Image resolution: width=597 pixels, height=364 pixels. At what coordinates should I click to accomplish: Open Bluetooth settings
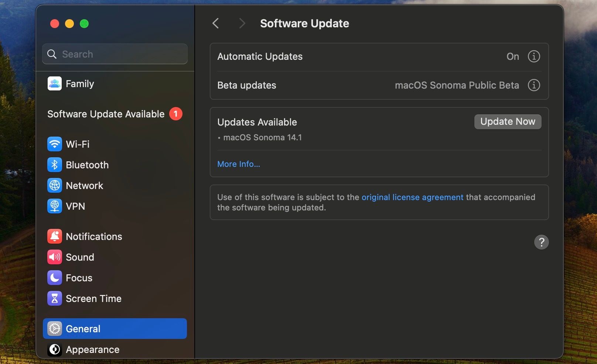87,165
